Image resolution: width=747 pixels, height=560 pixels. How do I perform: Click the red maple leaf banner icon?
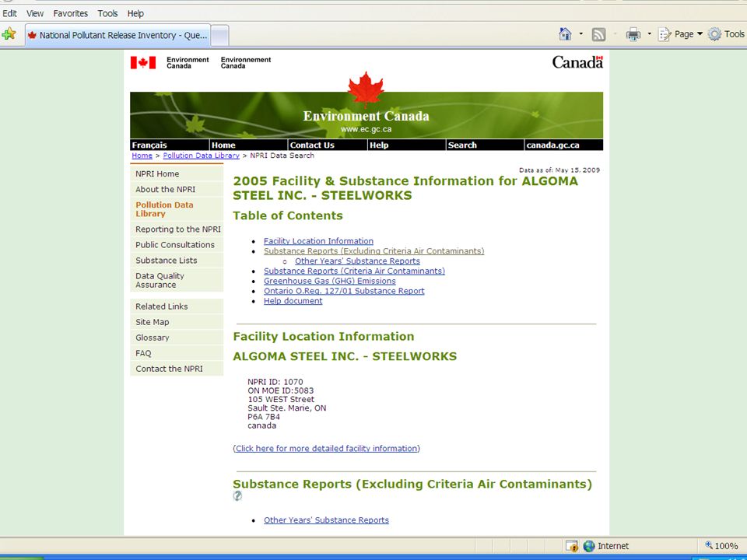pyautogui.click(x=366, y=89)
